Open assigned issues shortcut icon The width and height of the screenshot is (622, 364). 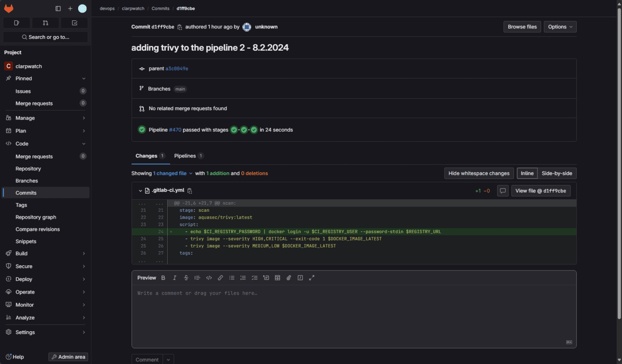[17, 23]
